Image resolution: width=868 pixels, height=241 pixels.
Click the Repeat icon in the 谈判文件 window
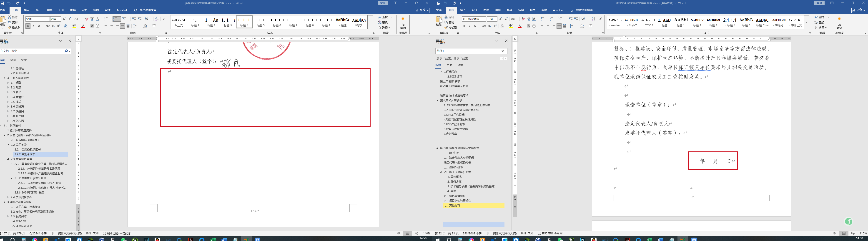click(454, 3)
